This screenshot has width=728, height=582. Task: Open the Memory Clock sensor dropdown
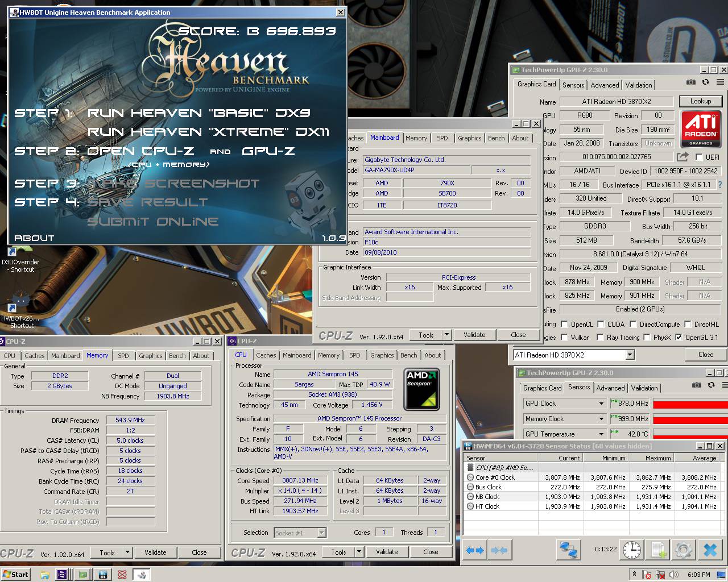[601, 419]
